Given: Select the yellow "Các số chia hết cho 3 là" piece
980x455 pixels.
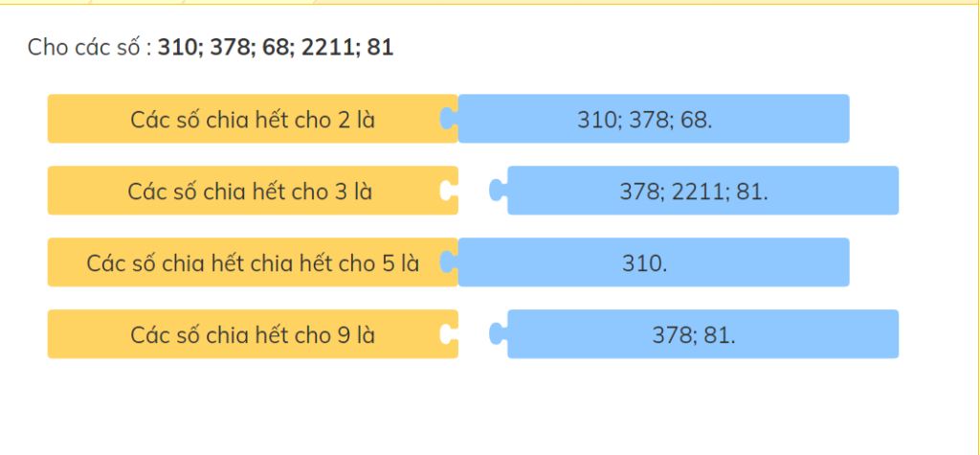Looking at the screenshot, I should point(253,191).
